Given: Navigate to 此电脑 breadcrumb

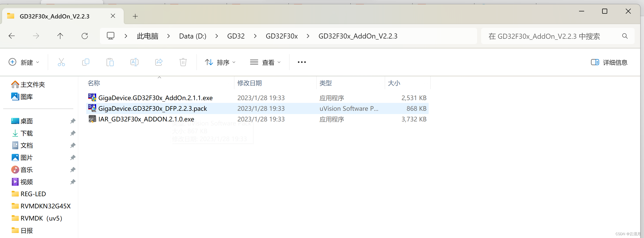Looking at the screenshot, I should pos(148,36).
